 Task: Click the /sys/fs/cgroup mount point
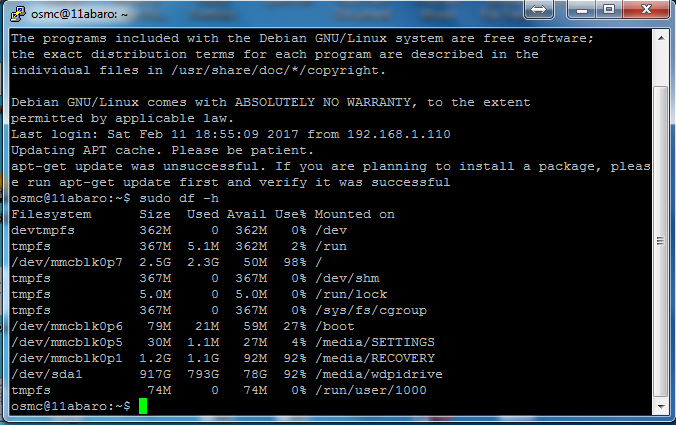371,310
